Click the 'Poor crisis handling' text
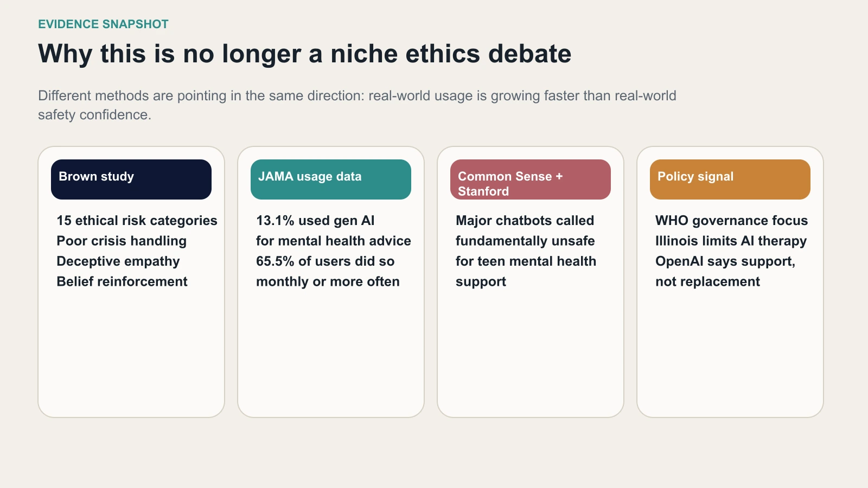 pyautogui.click(x=122, y=241)
